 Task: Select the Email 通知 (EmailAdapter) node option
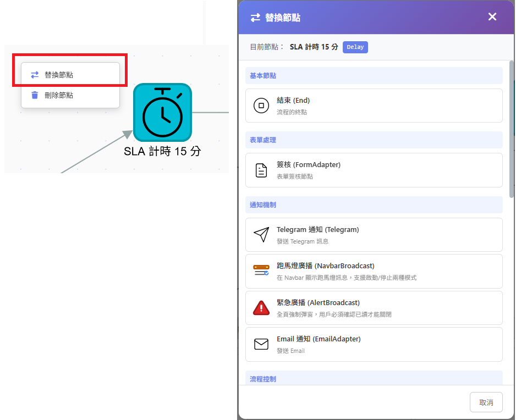click(374, 344)
